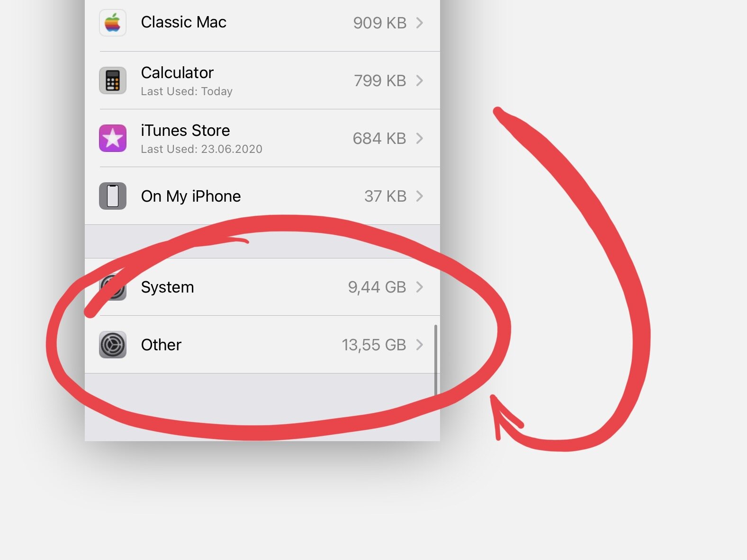Select the On My iPhone label
Viewport: 747px width, 560px height.
pos(191,196)
